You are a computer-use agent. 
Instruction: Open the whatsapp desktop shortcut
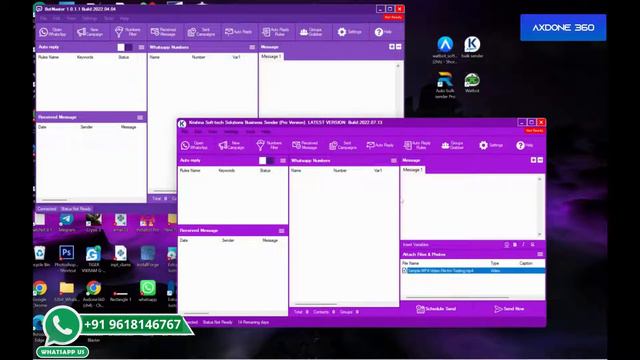[148, 291]
